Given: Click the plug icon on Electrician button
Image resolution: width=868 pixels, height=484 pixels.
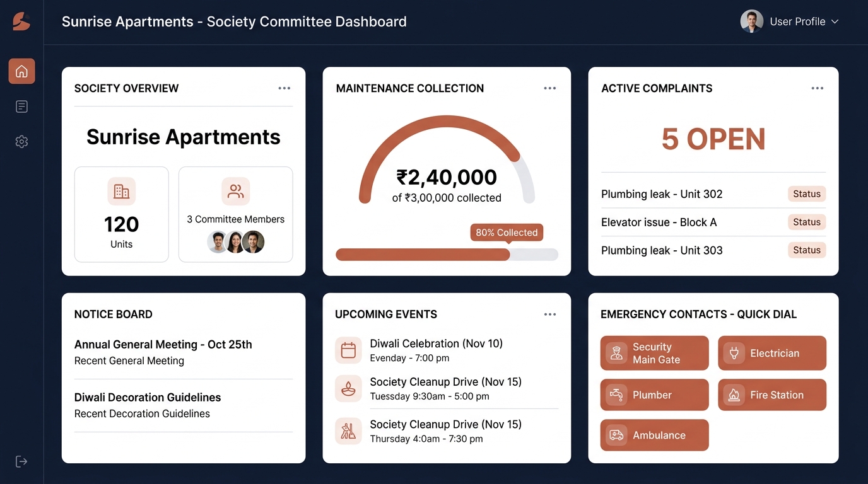Looking at the screenshot, I should pos(734,353).
